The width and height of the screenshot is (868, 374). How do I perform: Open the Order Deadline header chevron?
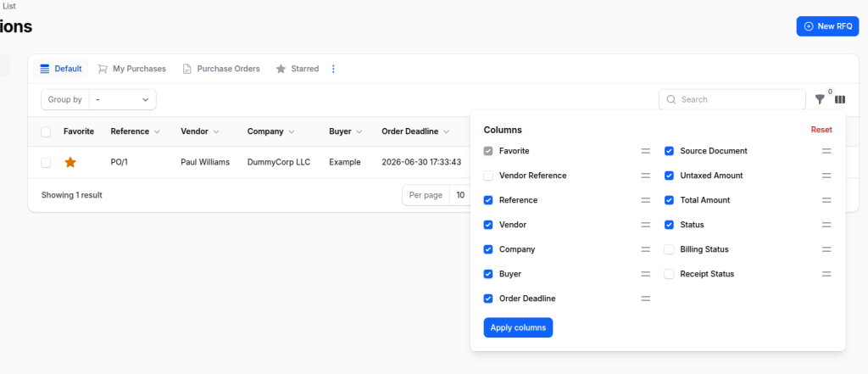(446, 131)
